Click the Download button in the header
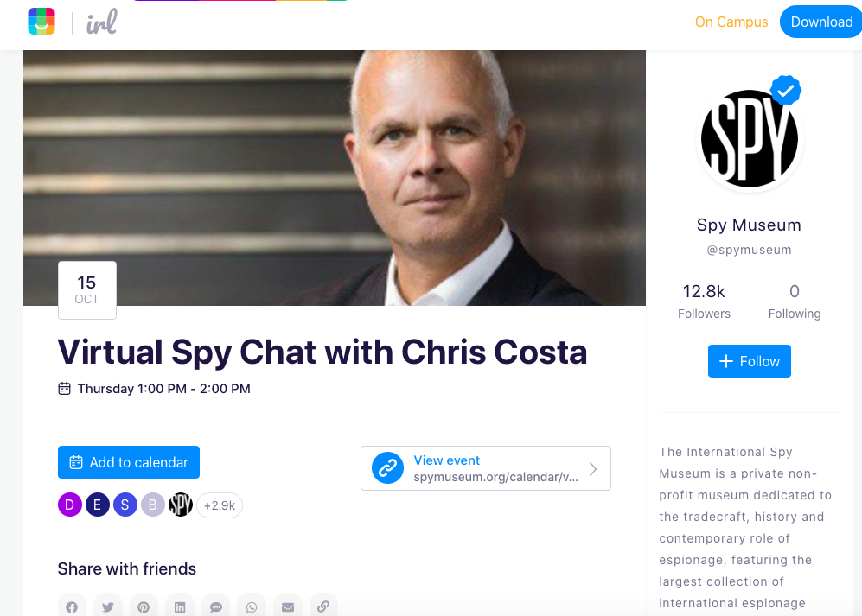862x616 pixels. (x=820, y=22)
